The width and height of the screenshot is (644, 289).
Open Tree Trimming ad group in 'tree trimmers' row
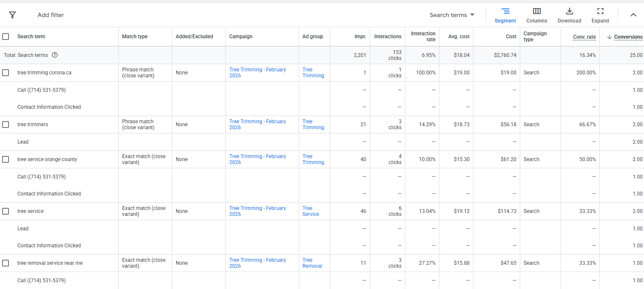(x=313, y=125)
